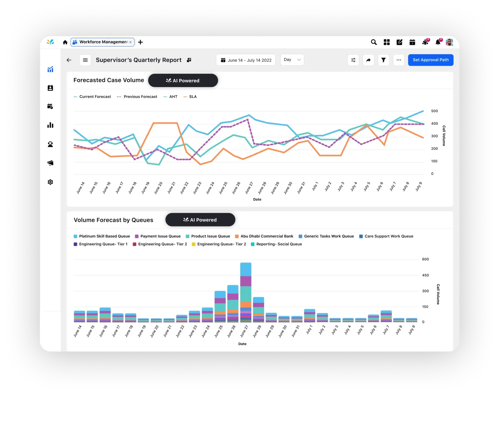
Task: Click the AI Powered button on Volume Forecast by Queues
Action: point(200,220)
